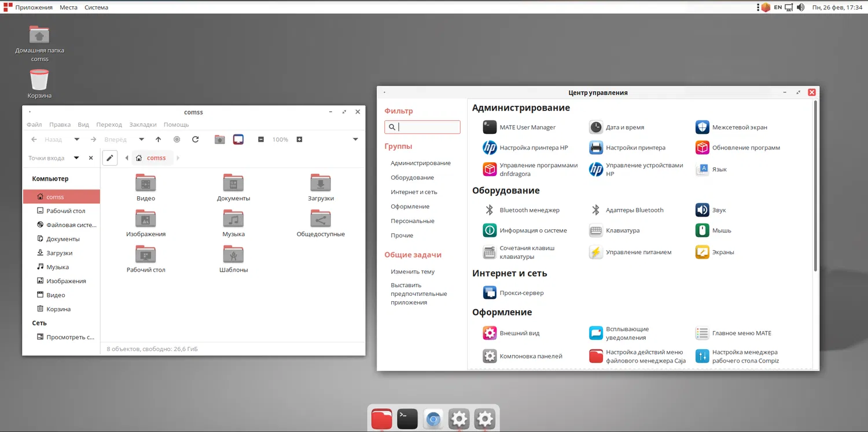Click the left path arrow before comss
Screen dimensions: 868x432
[127, 158]
